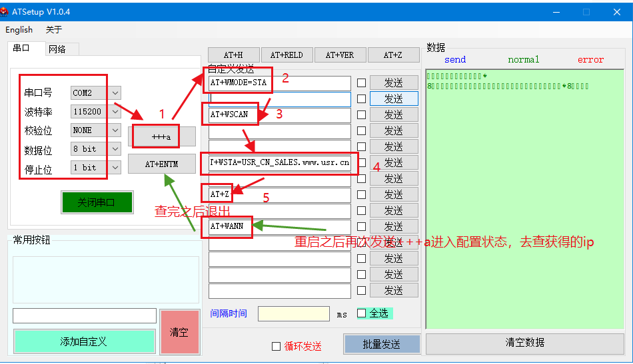Expand the 波特率 115200 dropdown
Screen dimensions: 633x364
click(x=115, y=112)
